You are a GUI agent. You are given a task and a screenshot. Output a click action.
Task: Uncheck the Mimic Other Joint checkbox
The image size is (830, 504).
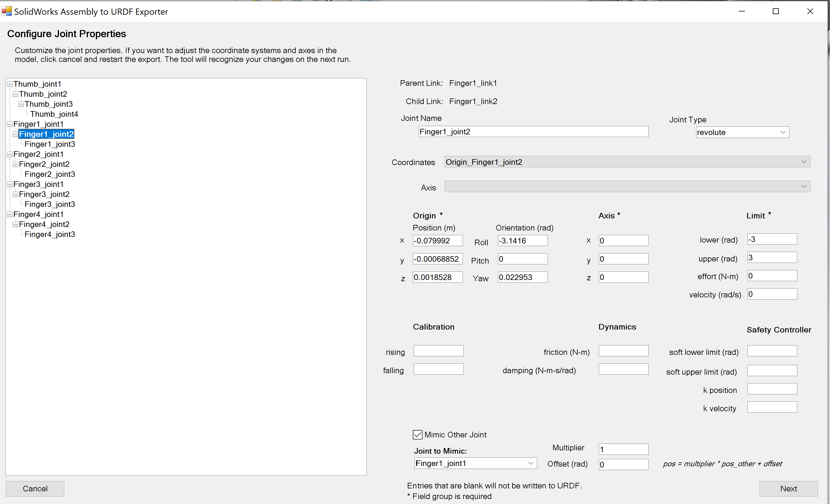tap(417, 435)
